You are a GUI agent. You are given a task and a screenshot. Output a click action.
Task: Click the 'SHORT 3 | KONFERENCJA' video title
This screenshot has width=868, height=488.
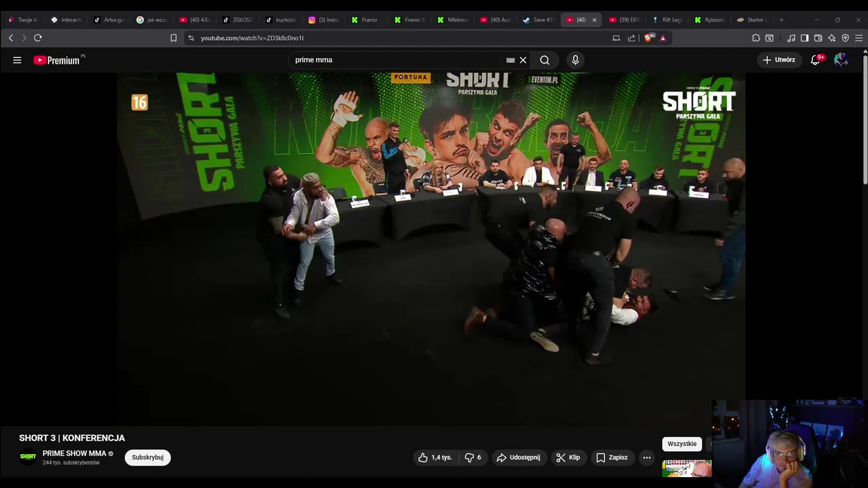coord(72,438)
